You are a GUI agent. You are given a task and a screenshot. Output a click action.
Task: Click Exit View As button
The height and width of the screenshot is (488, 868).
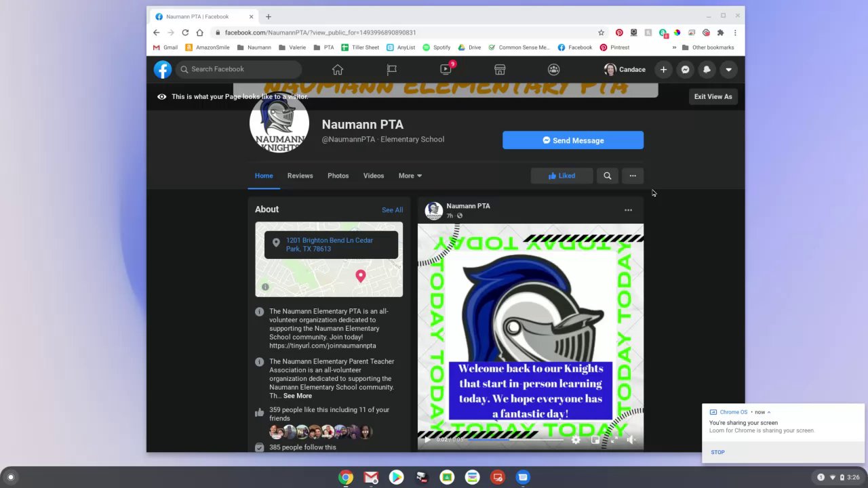[713, 96]
